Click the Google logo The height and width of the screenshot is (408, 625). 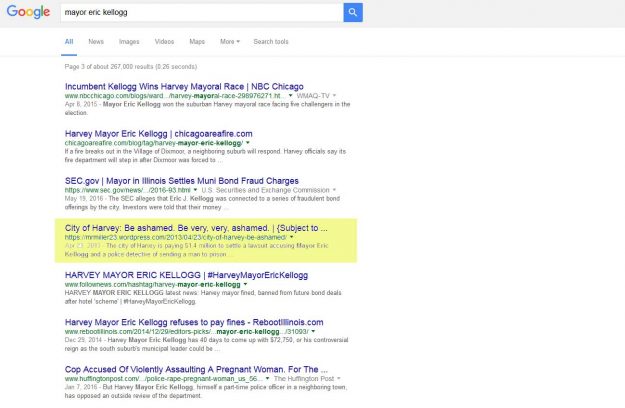pos(28,12)
